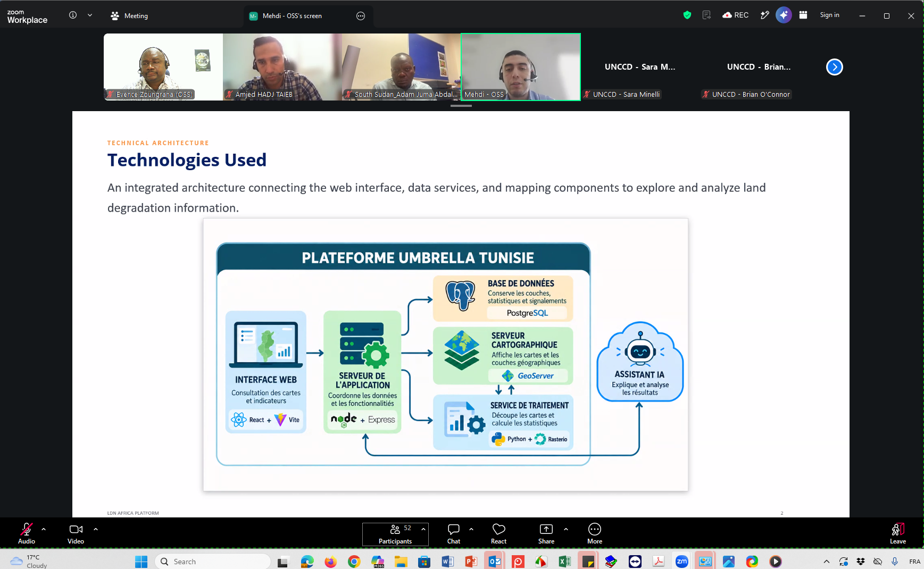Screen dimensions: 924x569
Task: Select Mehdi - OSS video thumbnail
Action: click(521, 67)
